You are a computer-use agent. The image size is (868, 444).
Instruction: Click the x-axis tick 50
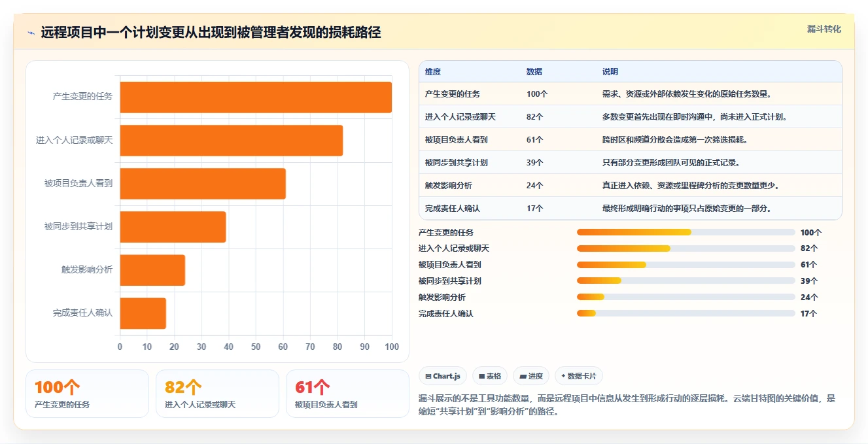point(256,347)
